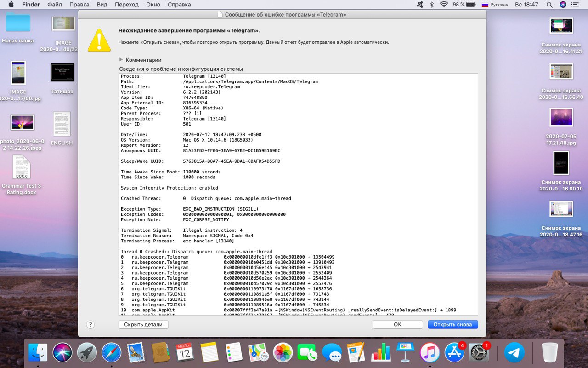This screenshot has width=588, height=368.
Task: Click the EXC_BAD_INSTRUCTION (SIGILL) text
Action: tap(220, 209)
